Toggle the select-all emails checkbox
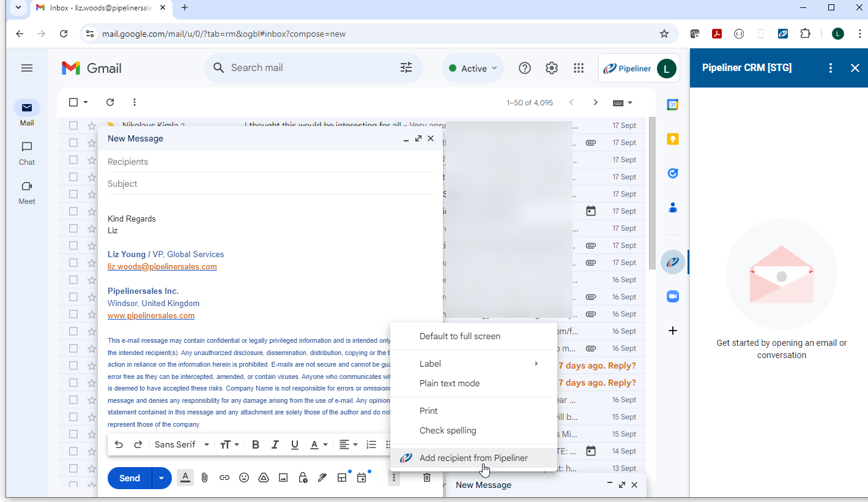 73,102
